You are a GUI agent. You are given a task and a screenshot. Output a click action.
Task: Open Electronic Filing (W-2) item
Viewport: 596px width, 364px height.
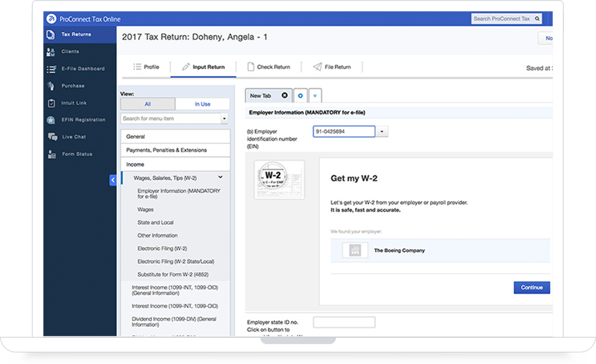click(162, 248)
